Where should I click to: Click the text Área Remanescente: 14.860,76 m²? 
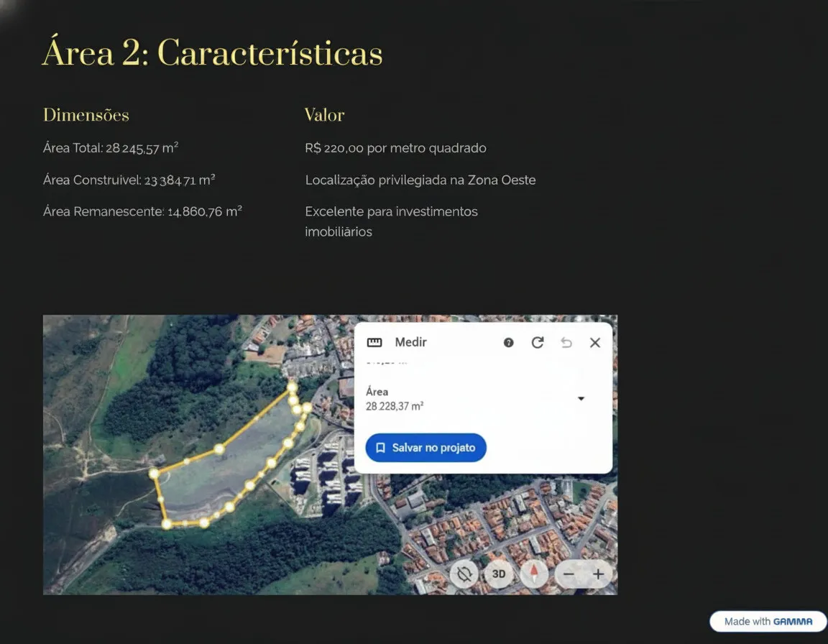tap(142, 212)
